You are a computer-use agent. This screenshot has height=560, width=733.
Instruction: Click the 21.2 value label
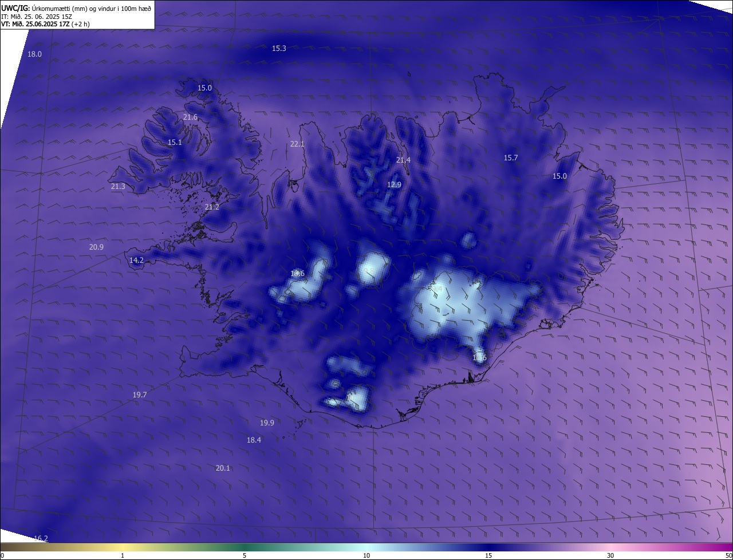212,207
